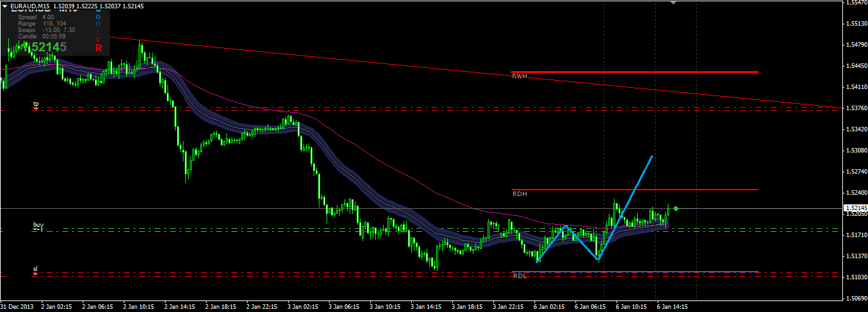868x312 pixels.
Task: Click '3 Jan 18:15' on the time axis
Action: click(468, 306)
